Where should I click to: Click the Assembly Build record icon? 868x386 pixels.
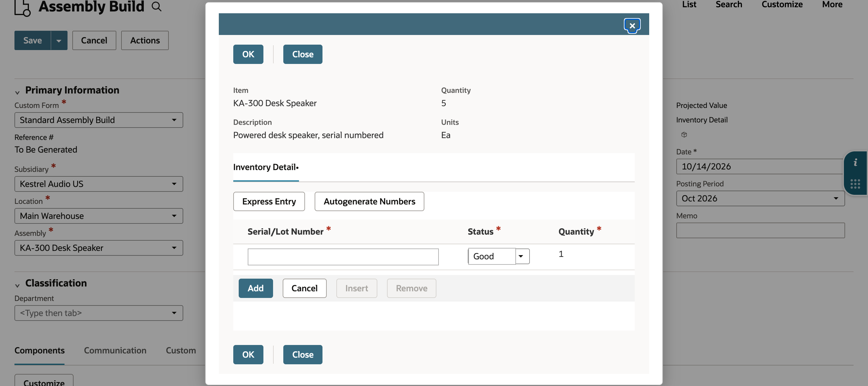coord(23,8)
